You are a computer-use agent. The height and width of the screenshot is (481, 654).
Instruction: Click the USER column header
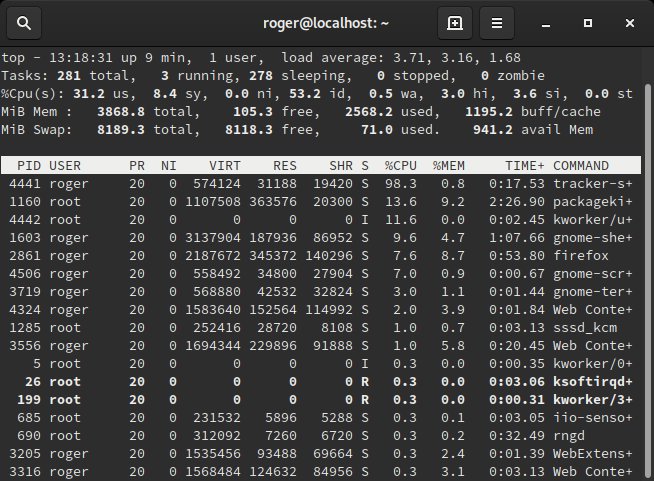click(x=65, y=166)
